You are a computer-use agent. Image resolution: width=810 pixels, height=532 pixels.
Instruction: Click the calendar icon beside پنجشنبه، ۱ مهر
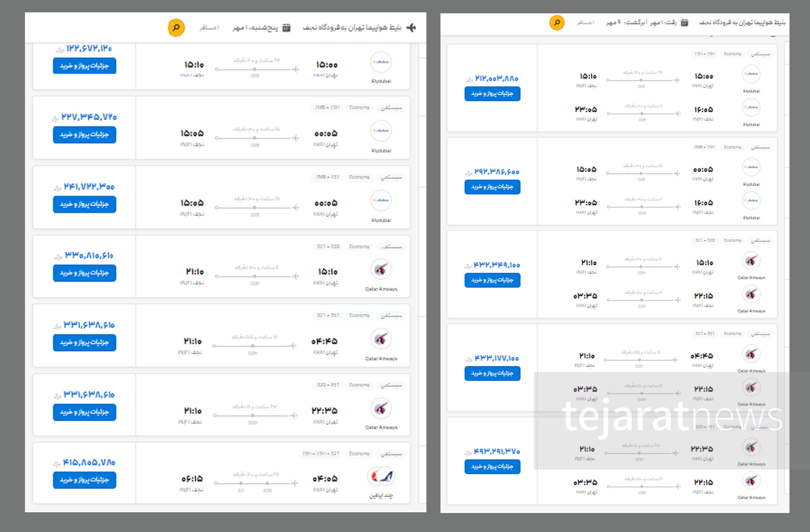click(286, 28)
